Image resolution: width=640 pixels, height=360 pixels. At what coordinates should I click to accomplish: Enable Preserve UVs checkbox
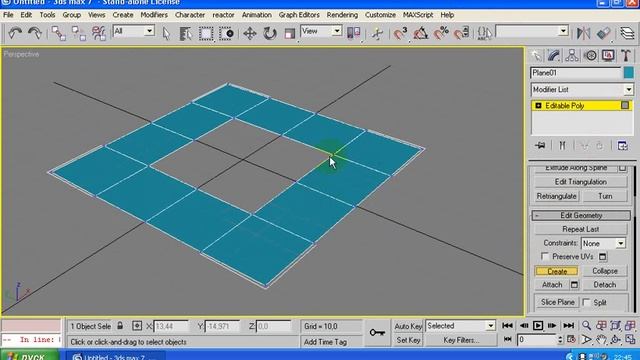(544, 256)
